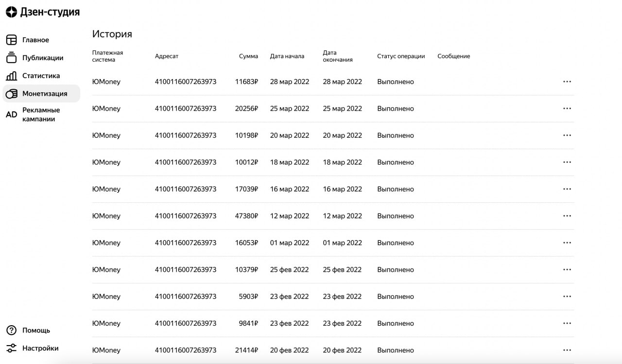622x364 pixels.
Task: Click the Монетизация coins icon
Action: coord(11,94)
